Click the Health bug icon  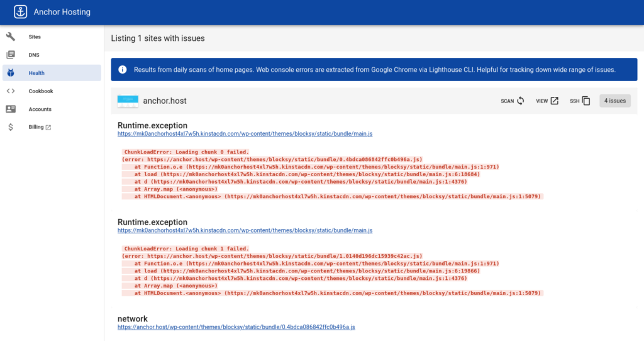click(11, 73)
